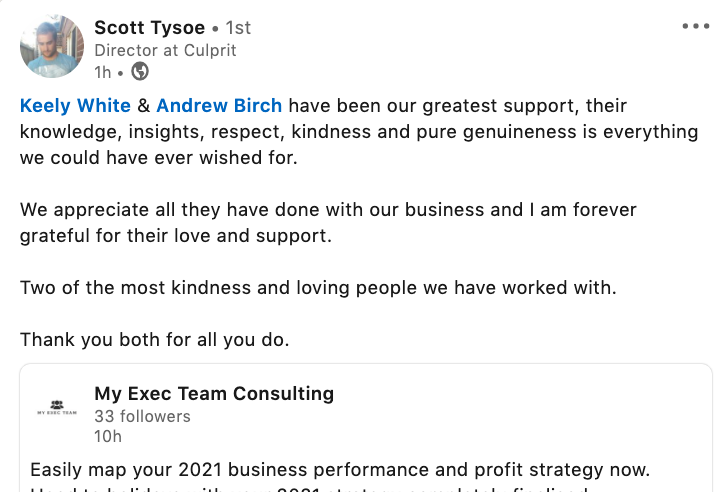
Task: Open Keely White's mentioned profile
Action: [x=75, y=105]
